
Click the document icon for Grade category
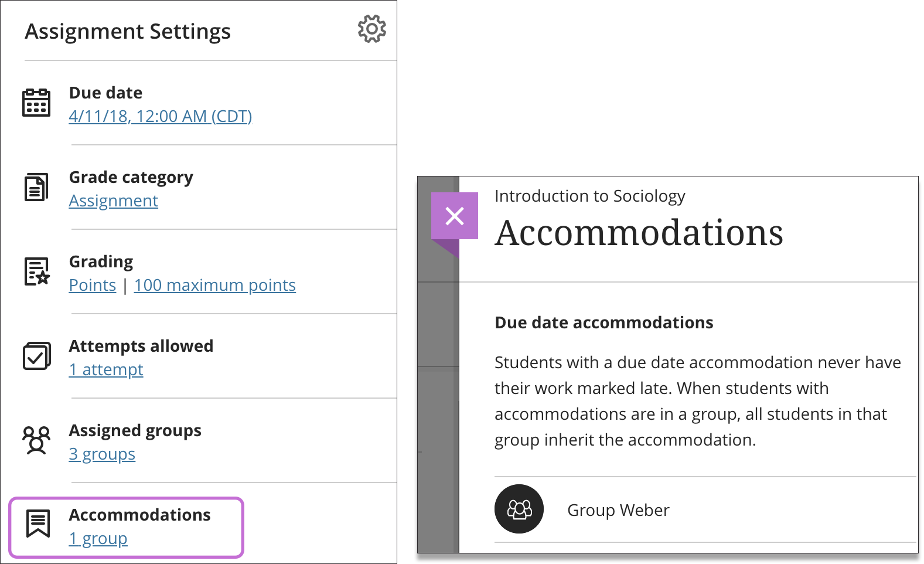(x=36, y=188)
